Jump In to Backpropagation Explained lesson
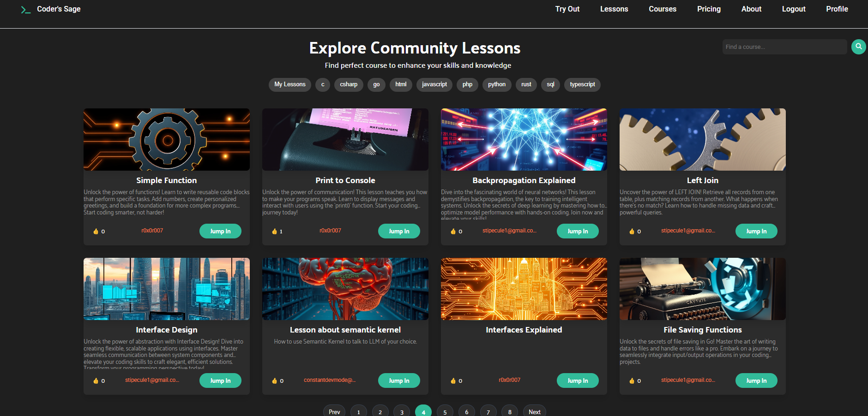868x416 pixels. click(x=578, y=231)
